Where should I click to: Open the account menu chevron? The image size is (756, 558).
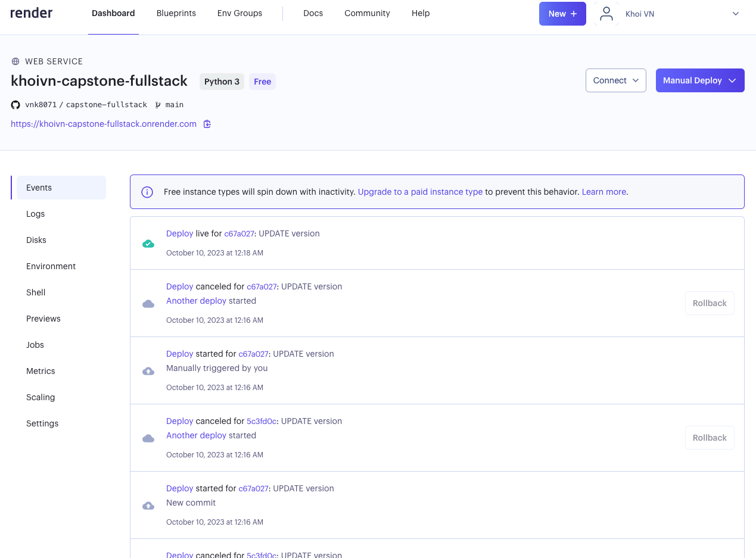(x=736, y=14)
